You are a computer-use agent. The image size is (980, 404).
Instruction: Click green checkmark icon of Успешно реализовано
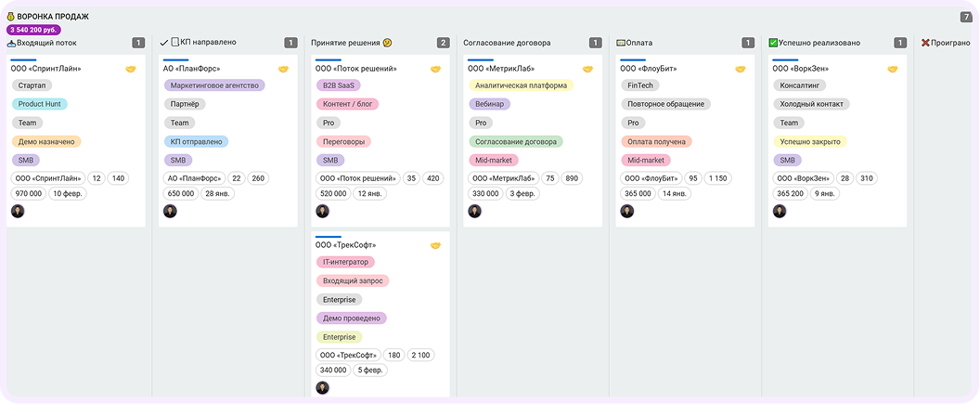772,43
